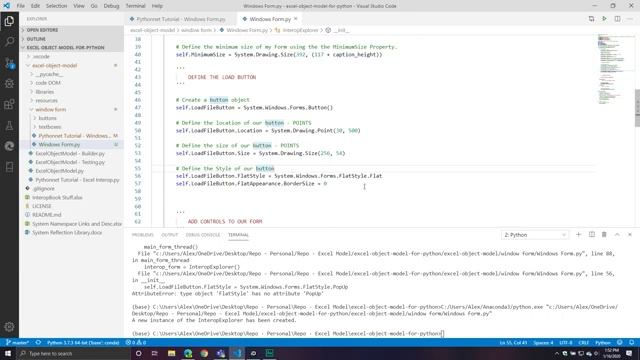Open the Selection menu

pyautogui.click(x=56, y=6)
